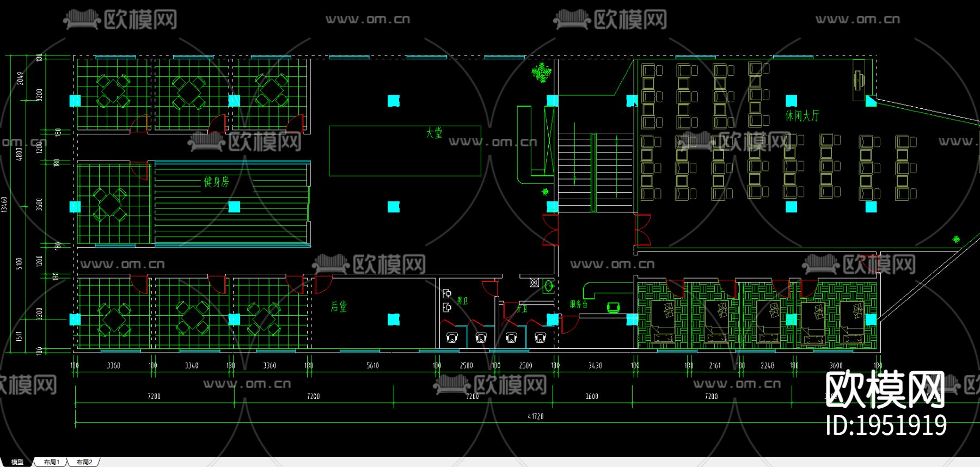This screenshot has width=980, height=467.
Task: Click the cyan column in the 健身房 area
Action: 234,207
